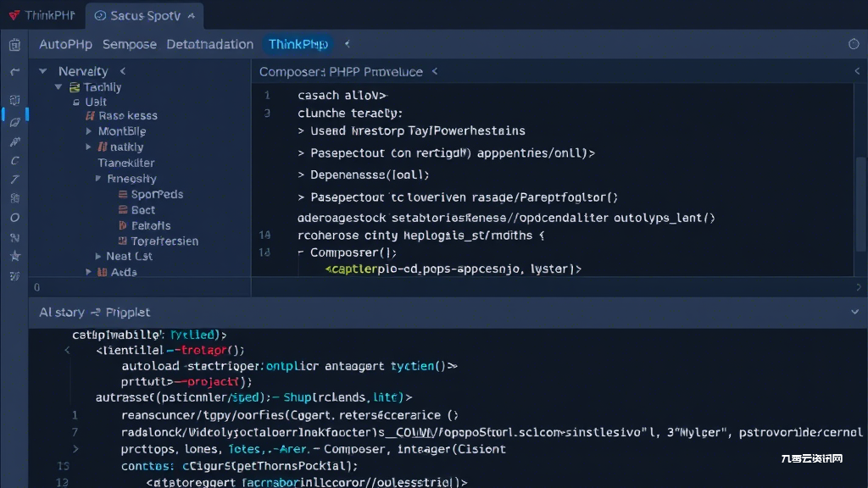The image size is (868, 488).
Task: Click the fold arrow beside lientillal line
Action: (x=67, y=350)
